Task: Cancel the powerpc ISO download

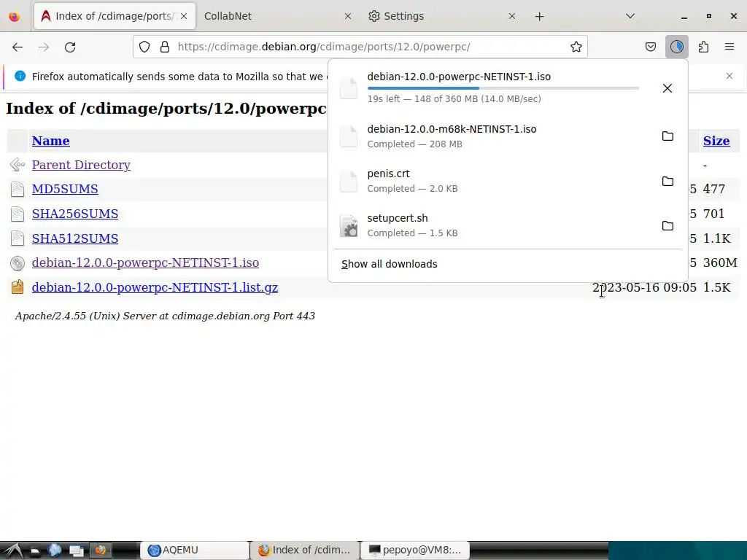Action: coord(667,88)
